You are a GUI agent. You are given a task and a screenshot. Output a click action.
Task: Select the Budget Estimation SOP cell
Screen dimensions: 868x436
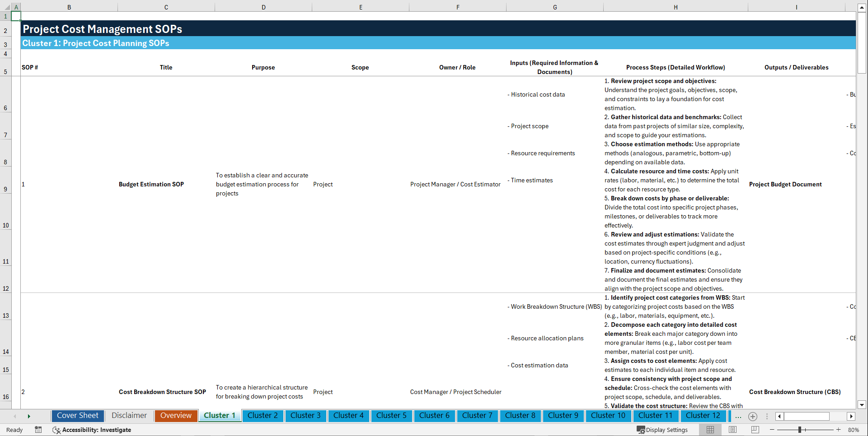coord(151,184)
